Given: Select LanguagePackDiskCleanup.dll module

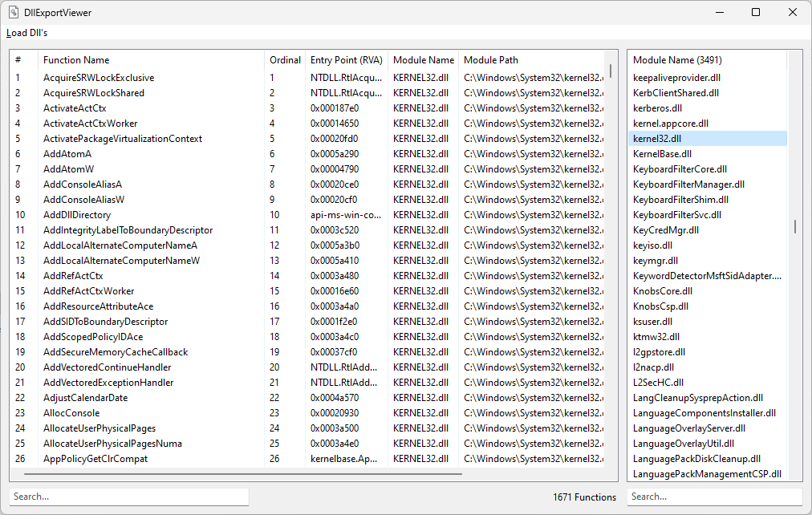Looking at the screenshot, I should pyautogui.click(x=708, y=459).
